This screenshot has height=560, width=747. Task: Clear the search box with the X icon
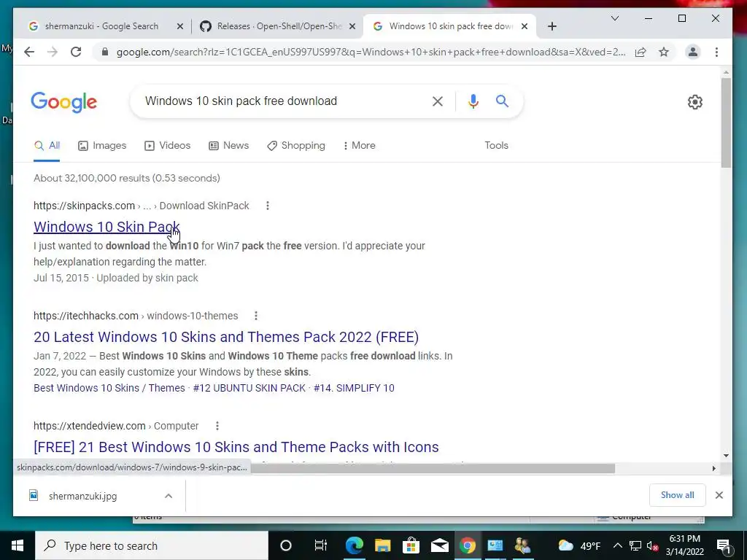click(x=438, y=101)
